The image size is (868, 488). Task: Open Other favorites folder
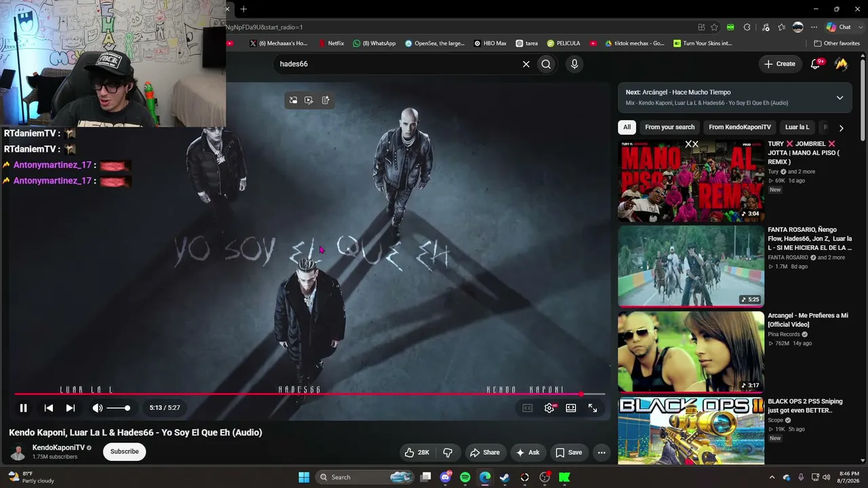[837, 43]
